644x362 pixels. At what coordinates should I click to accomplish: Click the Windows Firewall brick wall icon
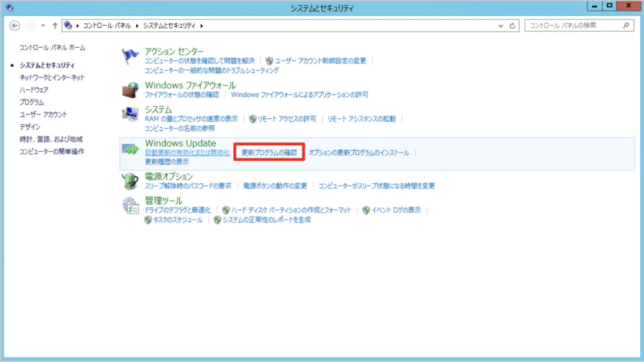tap(130, 89)
